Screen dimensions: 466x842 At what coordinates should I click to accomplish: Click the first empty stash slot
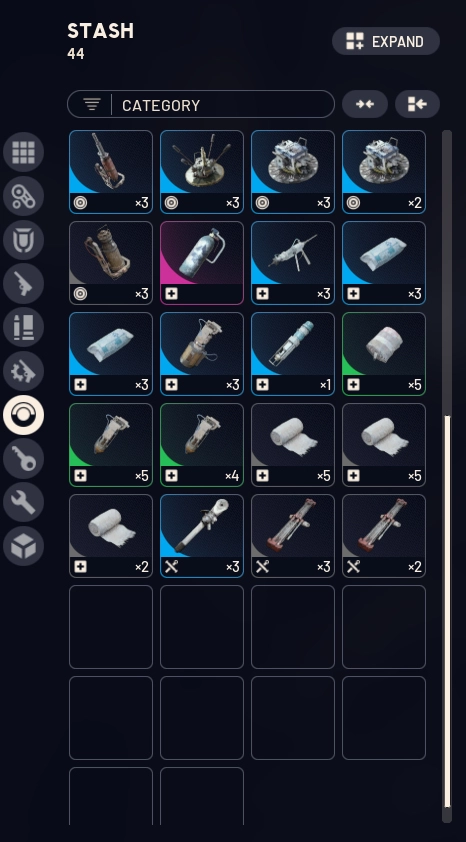[111, 627]
